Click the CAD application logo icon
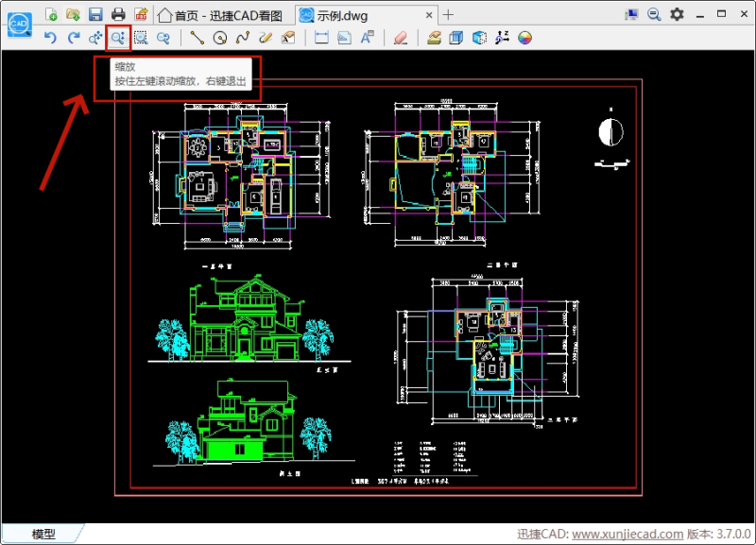Image resolution: width=756 pixels, height=545 pixels. [19, 26]
